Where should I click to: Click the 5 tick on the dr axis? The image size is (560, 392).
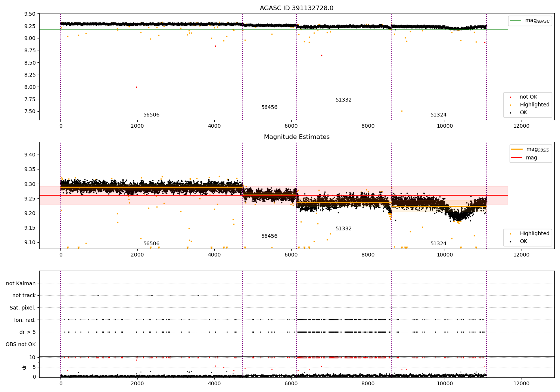34,367
